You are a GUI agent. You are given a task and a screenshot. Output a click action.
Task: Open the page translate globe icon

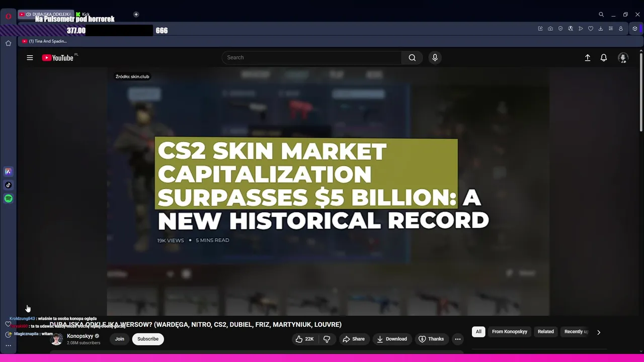tap(571, 29)
